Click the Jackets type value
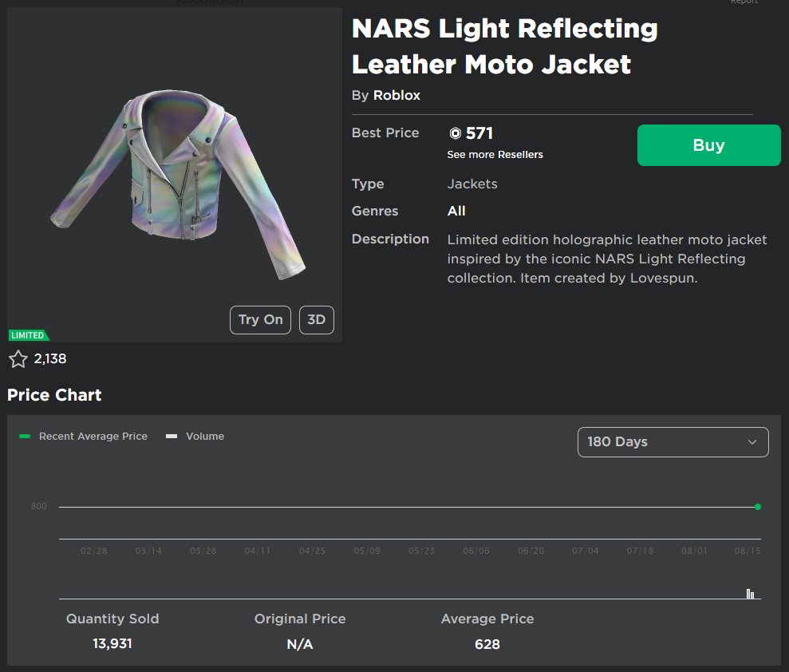The width and height of the screenshot is (789, 672). tap(472, 184)
